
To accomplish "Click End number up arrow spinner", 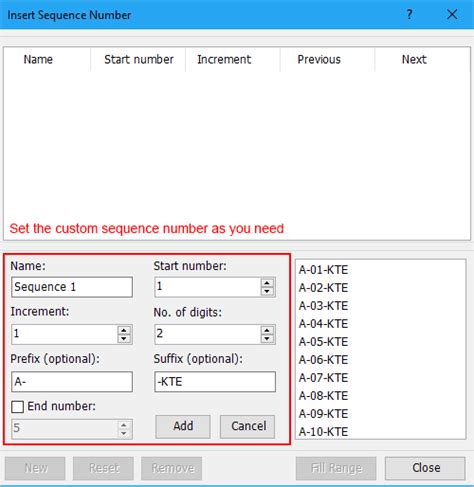I will 124,425.
